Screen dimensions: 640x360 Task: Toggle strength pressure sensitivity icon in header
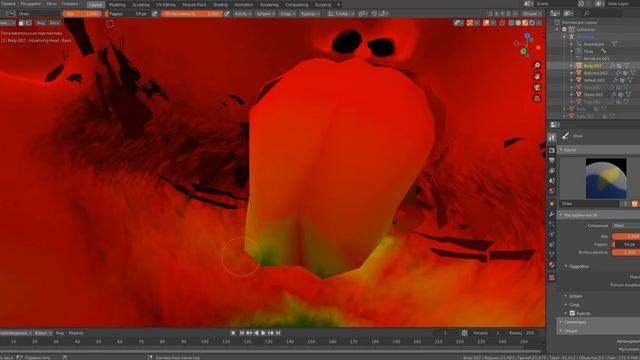tap(227, 13)
